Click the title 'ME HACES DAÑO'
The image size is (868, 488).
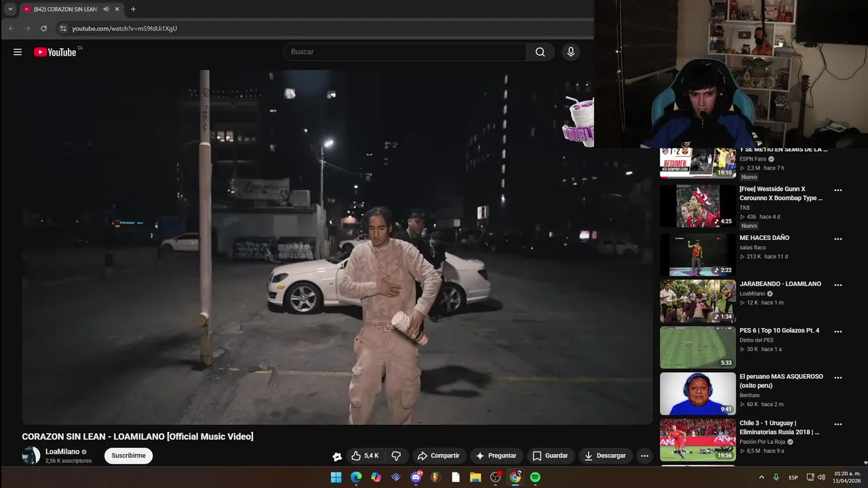pos(764,238)
